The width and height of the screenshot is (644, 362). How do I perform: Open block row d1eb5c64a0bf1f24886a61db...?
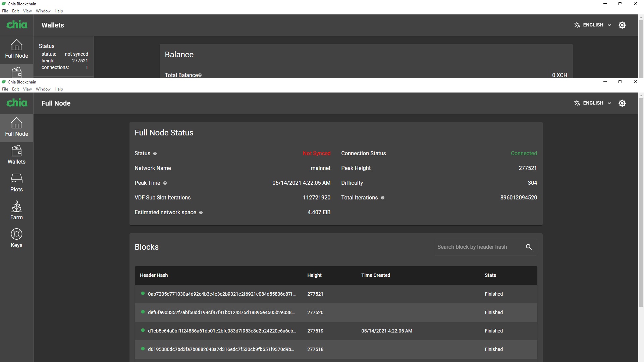pos(336,331)
